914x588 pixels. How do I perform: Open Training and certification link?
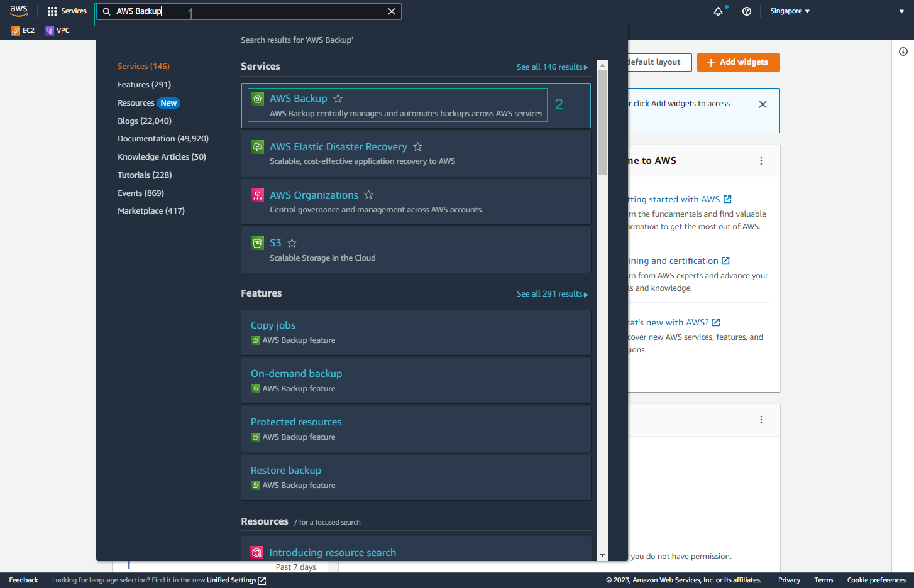click(x=678, y=261)
